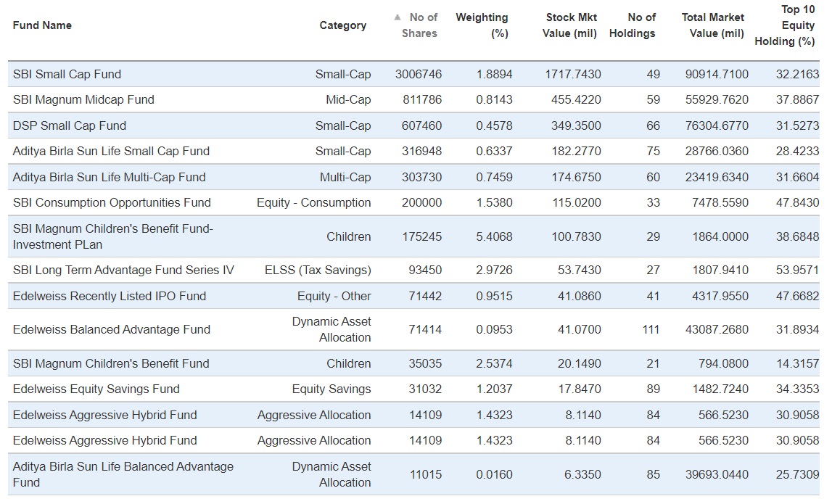Open SBI Magnum Midcap Fund
Screen dimensions: 832x504
click(x=83, y=99)
